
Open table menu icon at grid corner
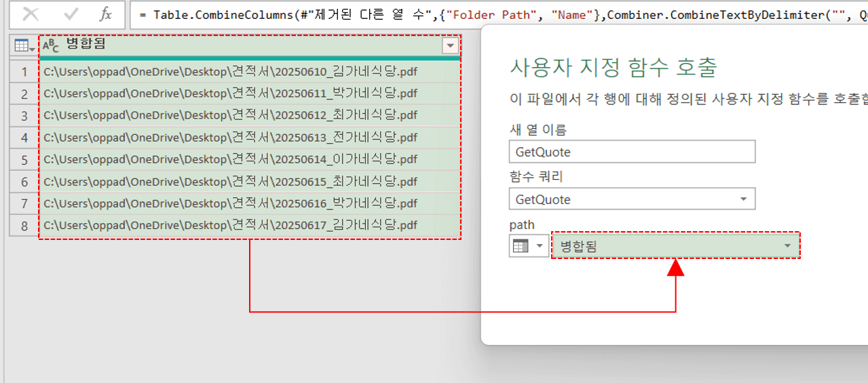pyautogui.click(x=24, y=46)
